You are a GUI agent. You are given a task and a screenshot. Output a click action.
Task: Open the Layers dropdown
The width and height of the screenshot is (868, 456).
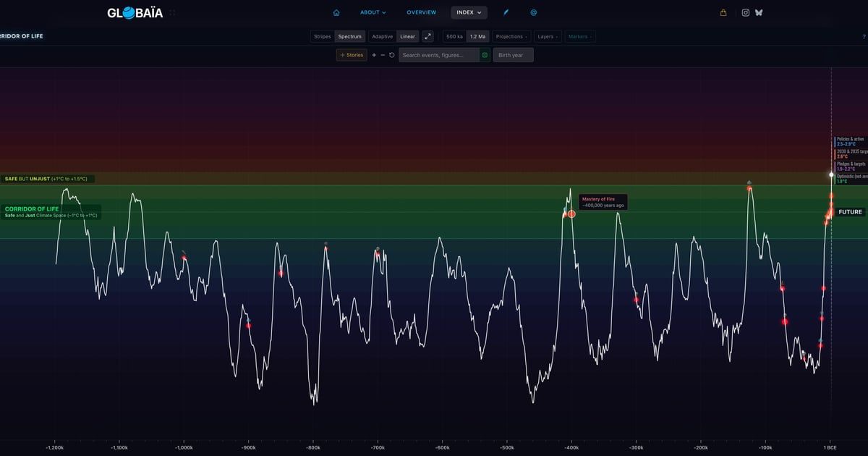click(x=548, y=36)
